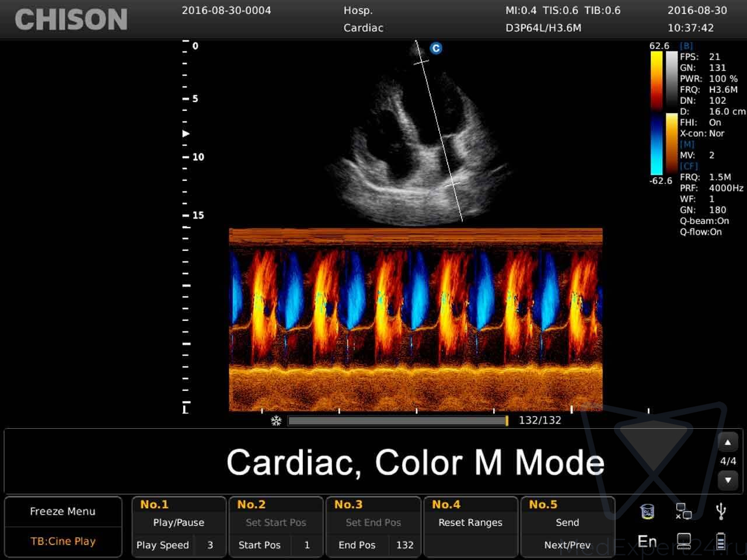The height and width of the screenshot is (560, 747).
Task: Click the cine frame progress bar
Action: 397,421
